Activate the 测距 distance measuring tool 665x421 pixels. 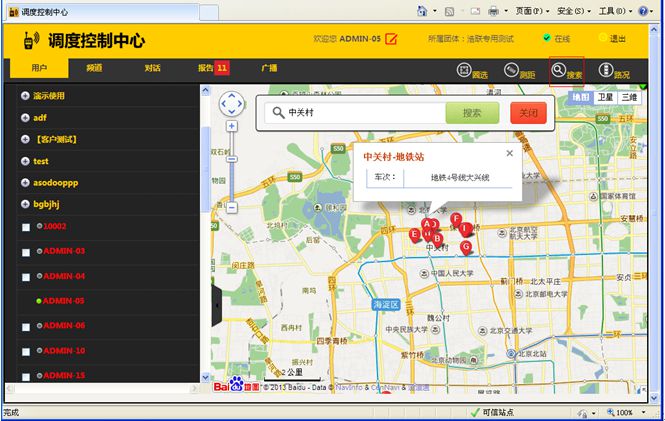[520, 71]
